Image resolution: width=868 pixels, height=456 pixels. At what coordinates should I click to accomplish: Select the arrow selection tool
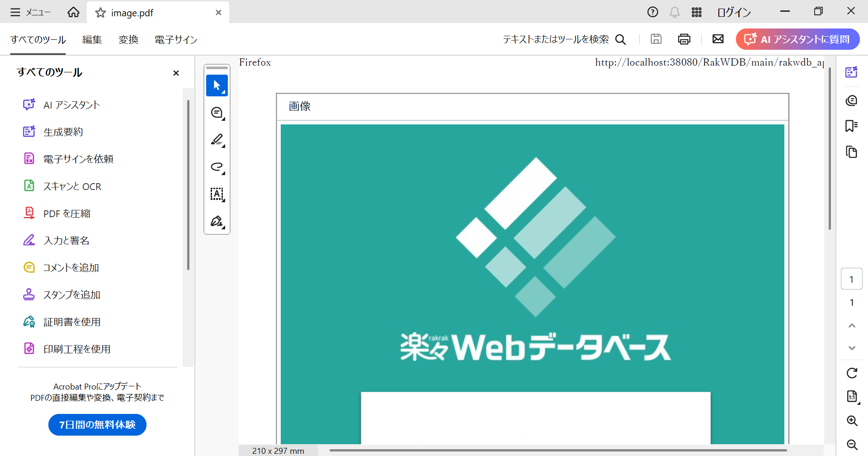tap(217, 85)
